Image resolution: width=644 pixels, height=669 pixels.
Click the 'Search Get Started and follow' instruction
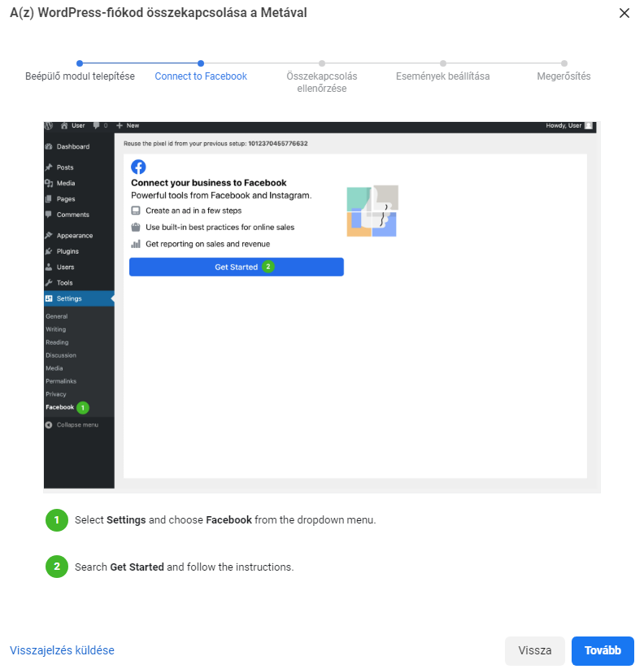(185, 567)
